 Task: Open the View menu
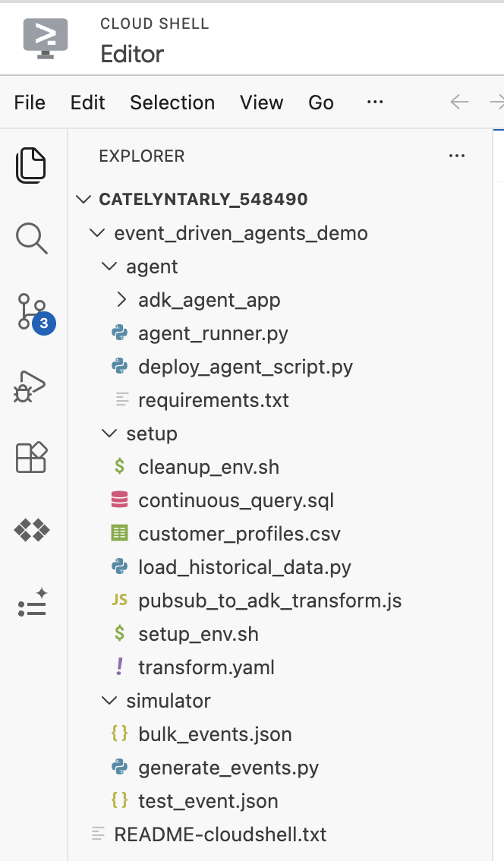(261, 102)
